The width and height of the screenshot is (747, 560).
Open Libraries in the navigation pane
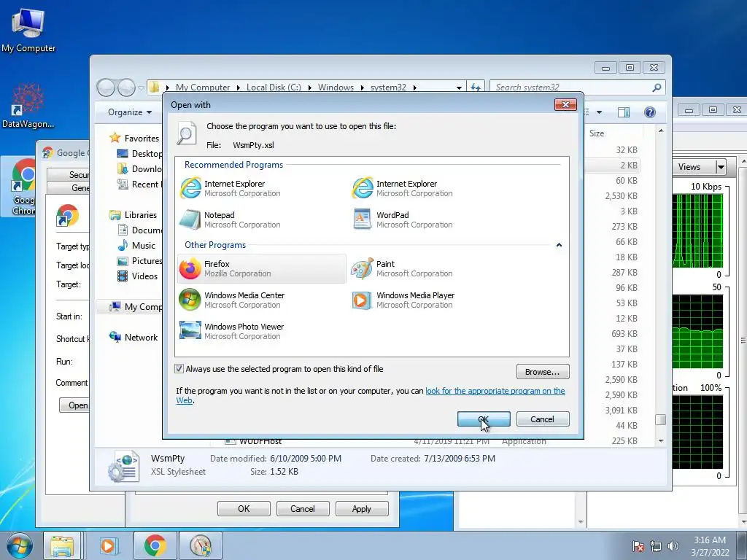coord(141,215)
